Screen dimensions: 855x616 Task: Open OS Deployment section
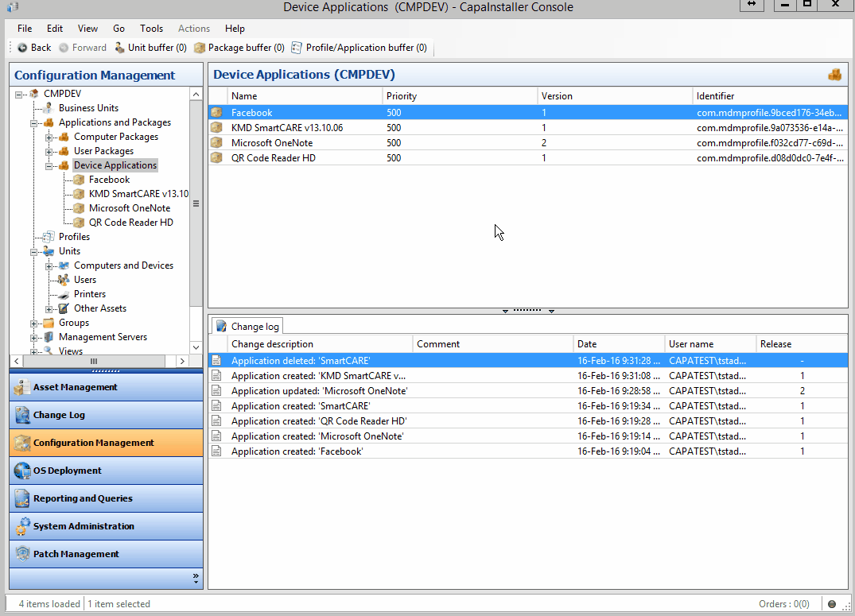point(107,471)
